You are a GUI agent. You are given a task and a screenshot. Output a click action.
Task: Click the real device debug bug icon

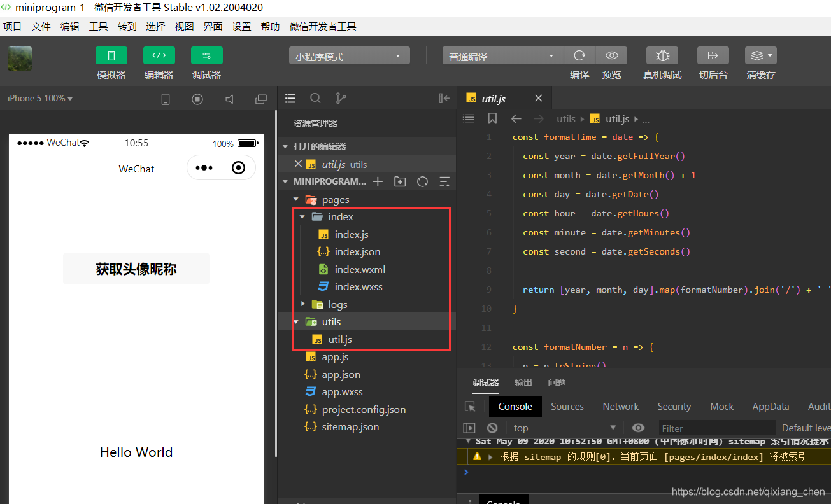pos(662,55)
